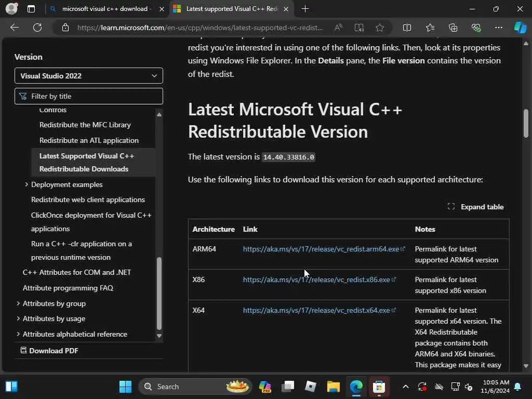Open Copilot sidebar icon
532x399 pixels.
click(x=520, y=28)
